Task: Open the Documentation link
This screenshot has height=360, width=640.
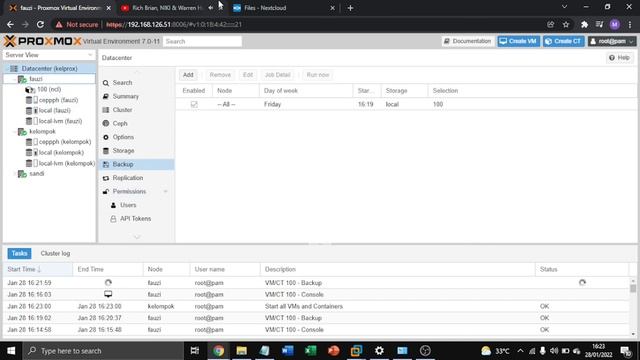Action: coord(468,41)
